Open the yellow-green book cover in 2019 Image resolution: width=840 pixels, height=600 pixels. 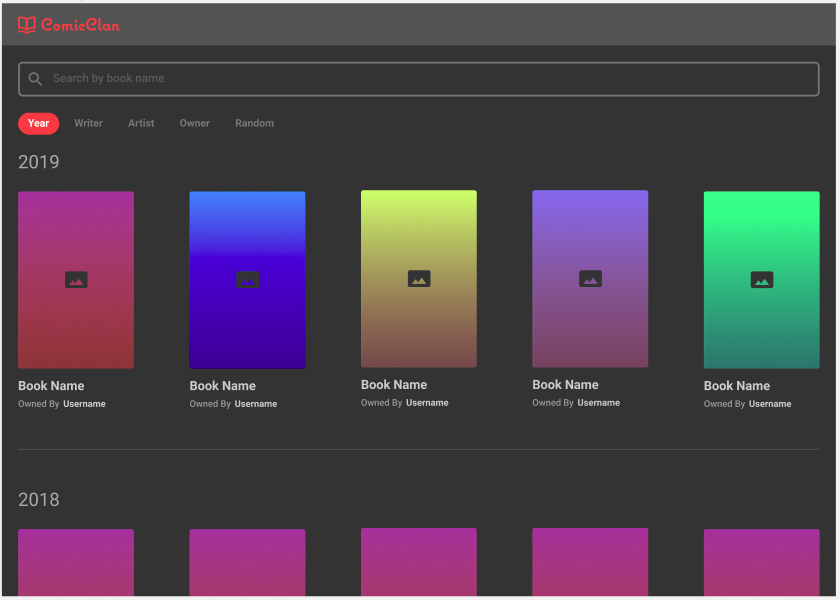pos(419,279)
